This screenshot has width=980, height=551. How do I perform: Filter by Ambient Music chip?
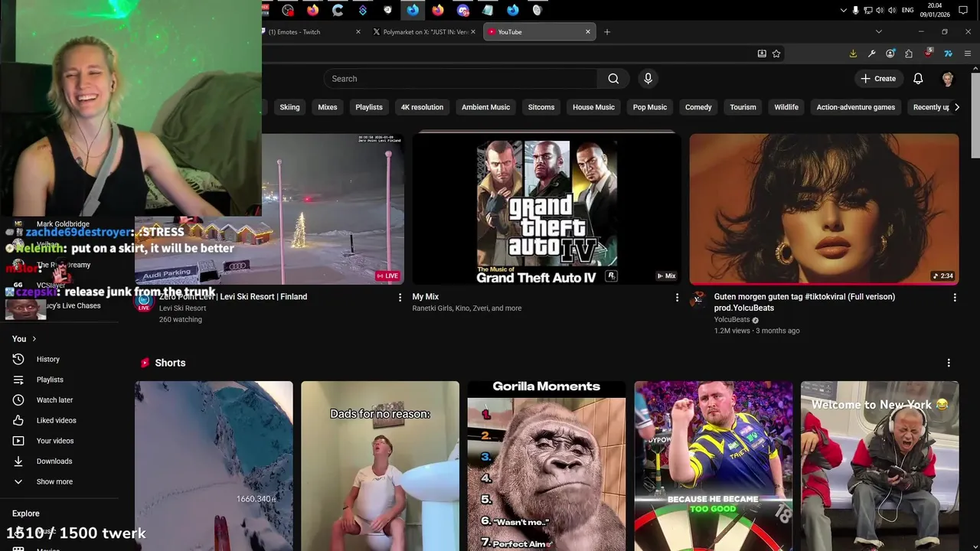pos(485,107)
